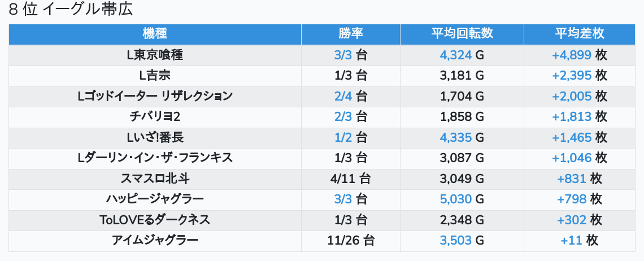The height and width of the screenshot is (261, 644).
Task: Click the 機種 column header
Action: (155, 34)
